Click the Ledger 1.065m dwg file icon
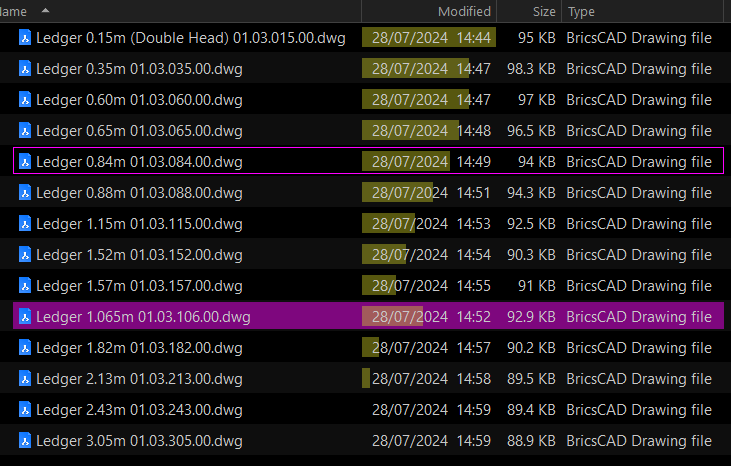 coord(25,317)
